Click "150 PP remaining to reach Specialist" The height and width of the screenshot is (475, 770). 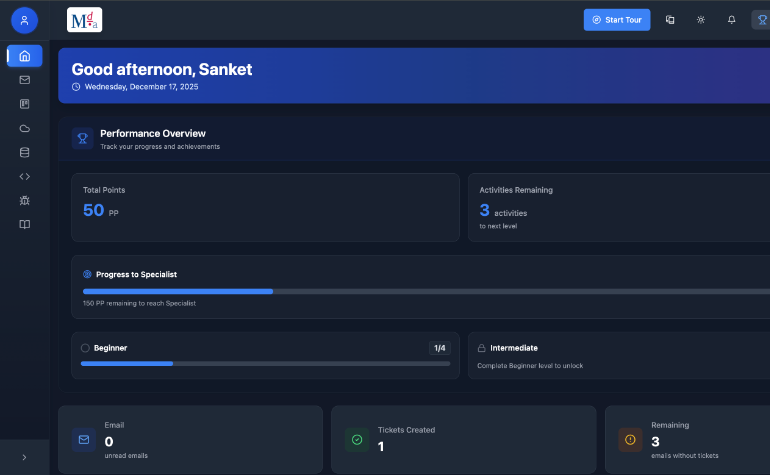pos(139,304)
